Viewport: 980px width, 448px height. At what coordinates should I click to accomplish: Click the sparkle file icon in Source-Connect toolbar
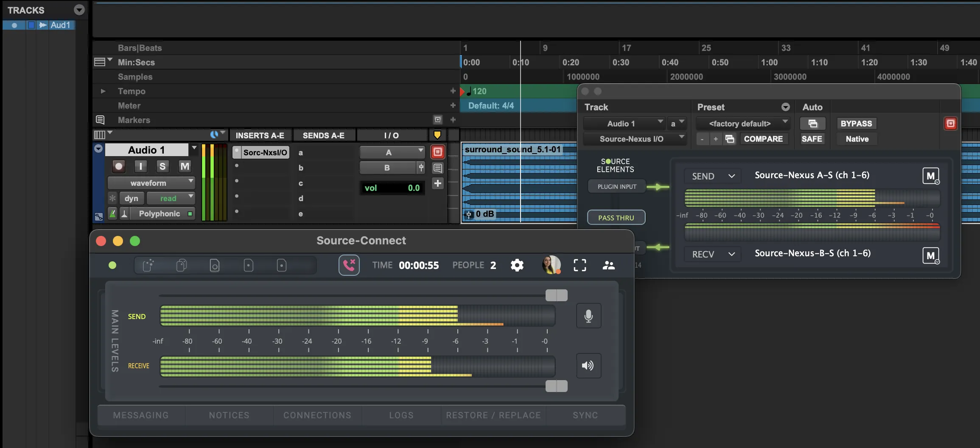(148, 266)
